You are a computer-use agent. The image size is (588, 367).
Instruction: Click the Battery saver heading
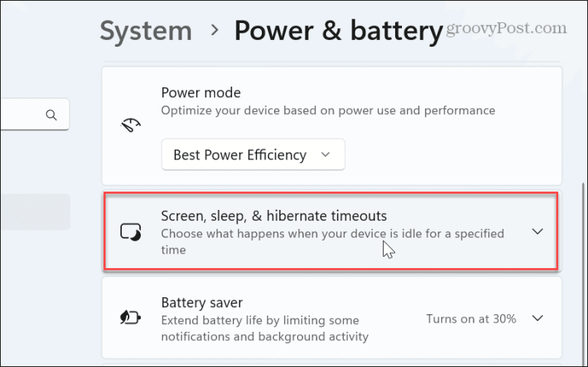(202, 303)
